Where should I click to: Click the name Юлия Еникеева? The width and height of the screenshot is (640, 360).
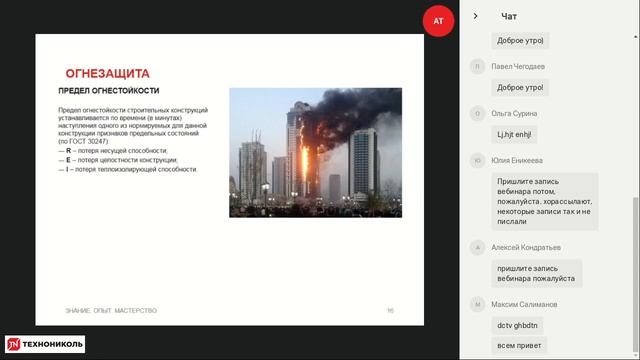point(517,160)
